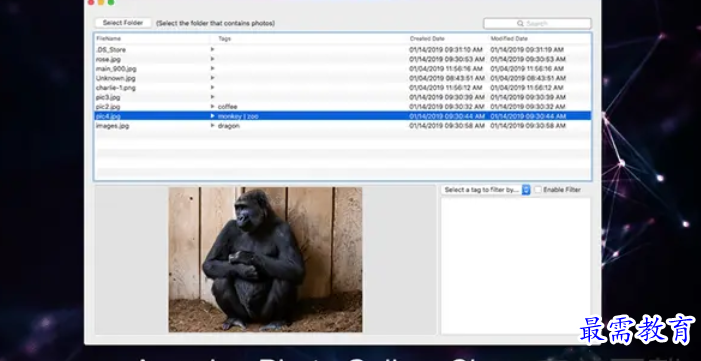The image size is (701, 361).
Task: Select the images.jpg file name
Action: click(x=112, y=126)
